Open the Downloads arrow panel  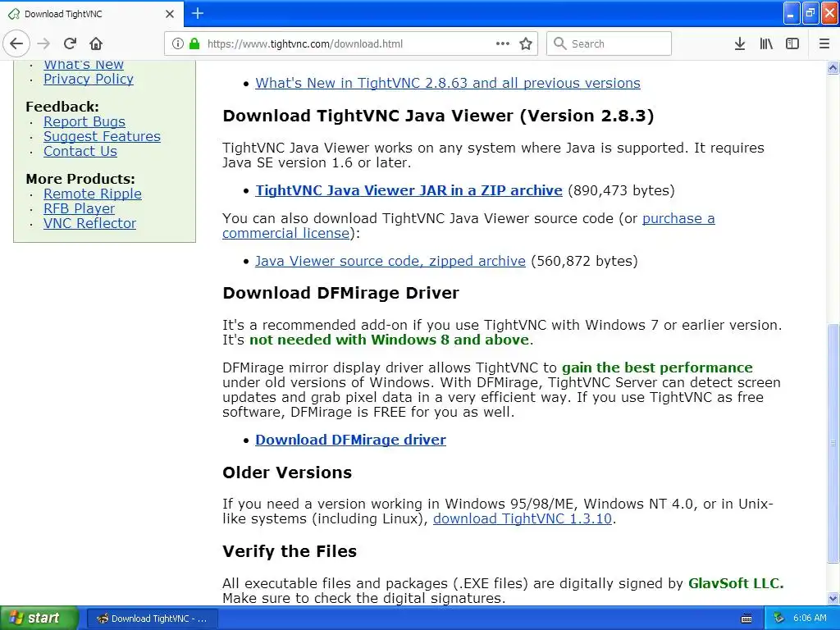pos(740,43)
